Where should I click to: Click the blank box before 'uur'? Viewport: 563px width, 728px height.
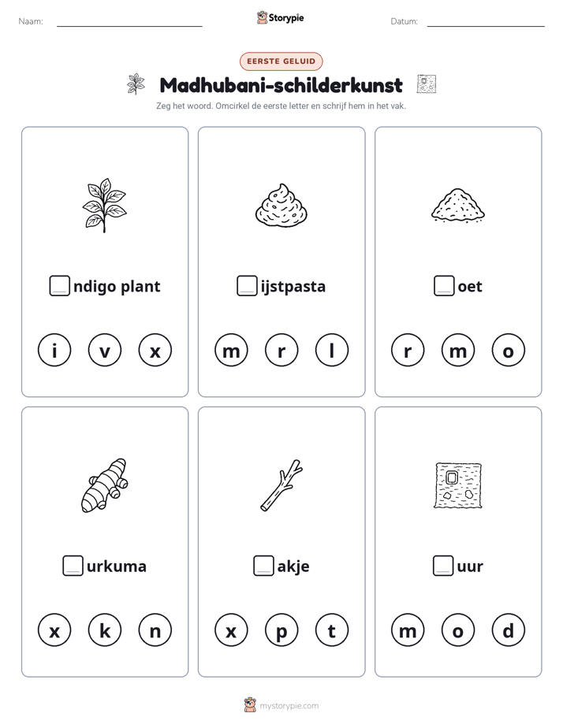(x=443, y=566)
